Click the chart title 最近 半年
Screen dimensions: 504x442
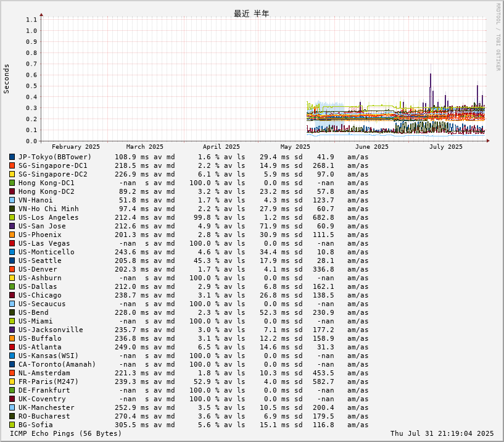251,14
